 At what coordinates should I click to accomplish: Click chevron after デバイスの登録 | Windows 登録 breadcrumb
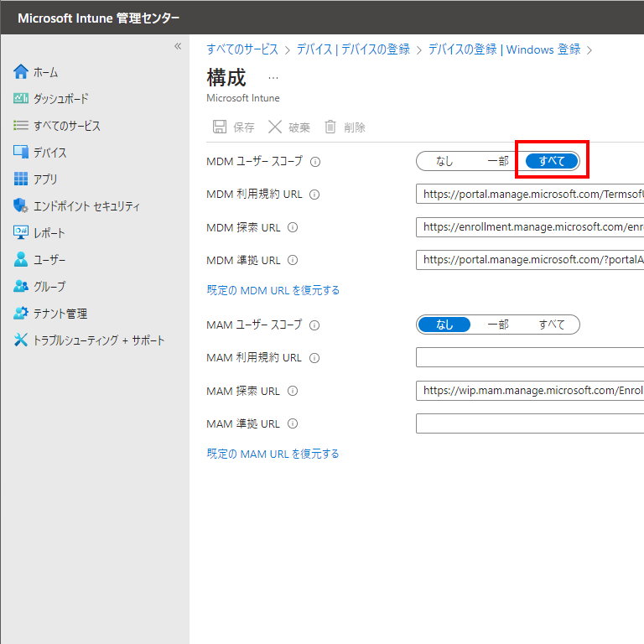(x=589, y=50)
